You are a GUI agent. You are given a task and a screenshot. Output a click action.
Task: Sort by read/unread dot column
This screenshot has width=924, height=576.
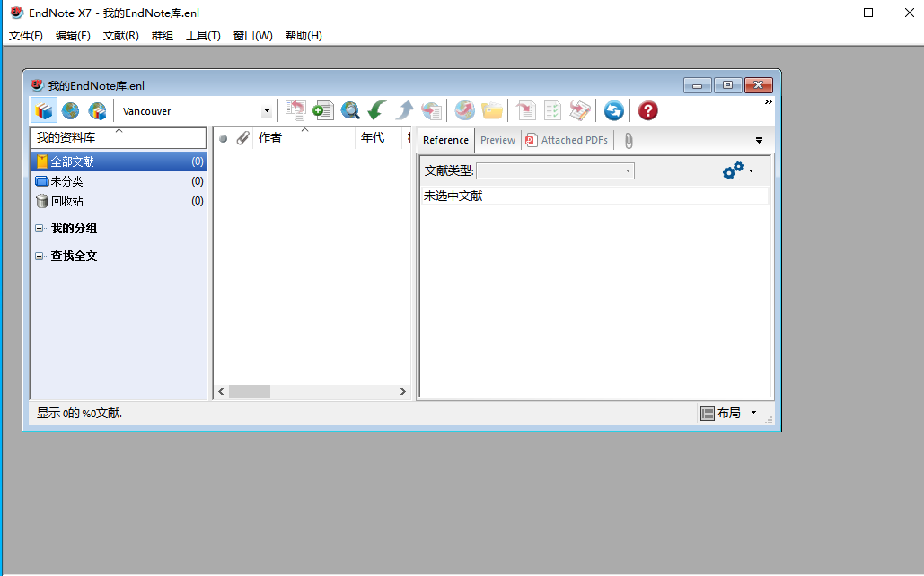point(223,138)
